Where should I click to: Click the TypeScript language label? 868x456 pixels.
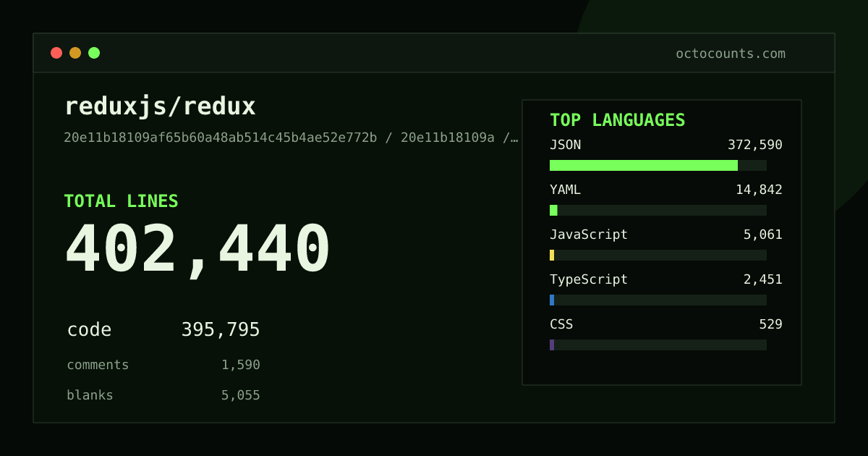pos(589,279)
